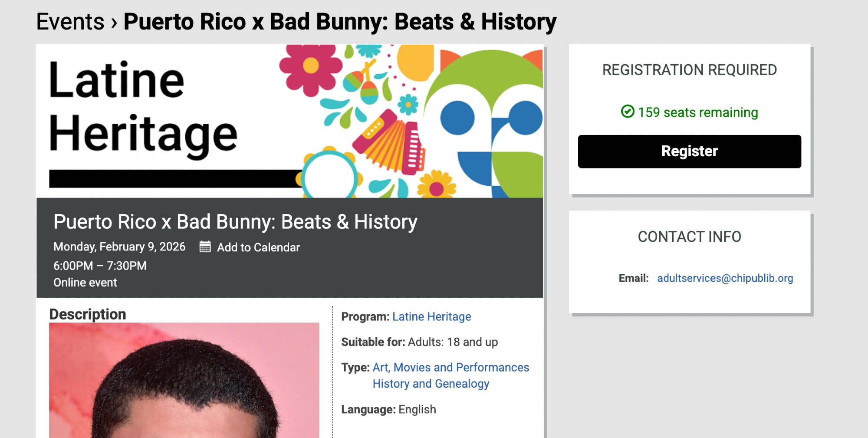Click the tambourine graphic in the banner

[329, 176]
